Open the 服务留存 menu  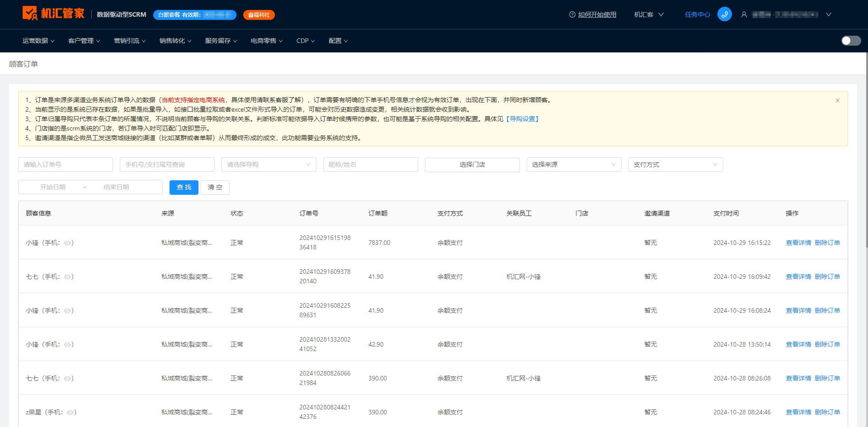(221, 41)
